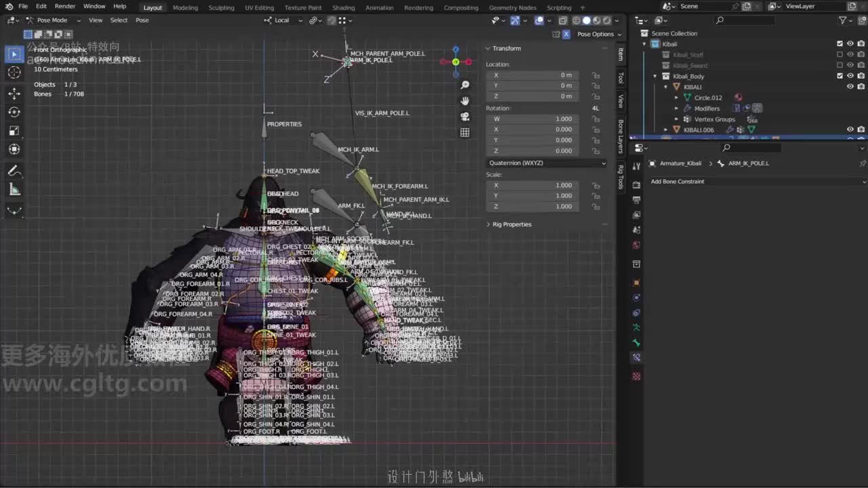The height and width of the screenshot is (488, 868).
Task: Click the Pose Options button
Action: [x=595, y=34]
